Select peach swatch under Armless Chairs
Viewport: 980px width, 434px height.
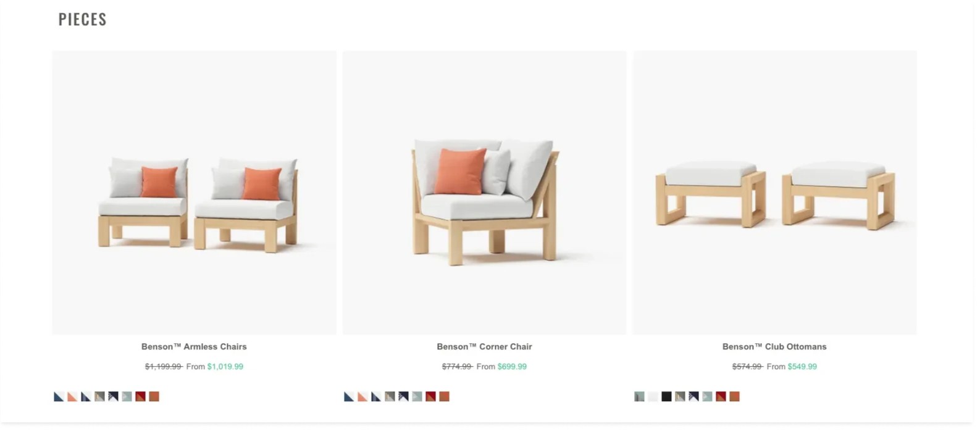(72, 396)
